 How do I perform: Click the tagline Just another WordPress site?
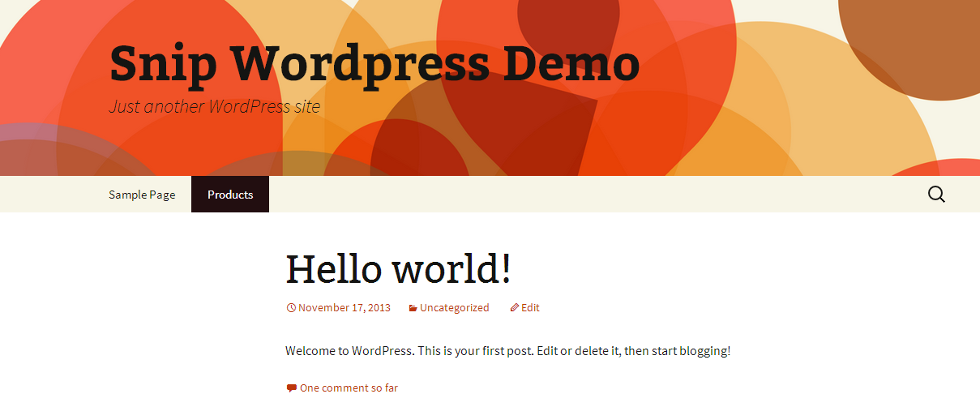(215, 106)
